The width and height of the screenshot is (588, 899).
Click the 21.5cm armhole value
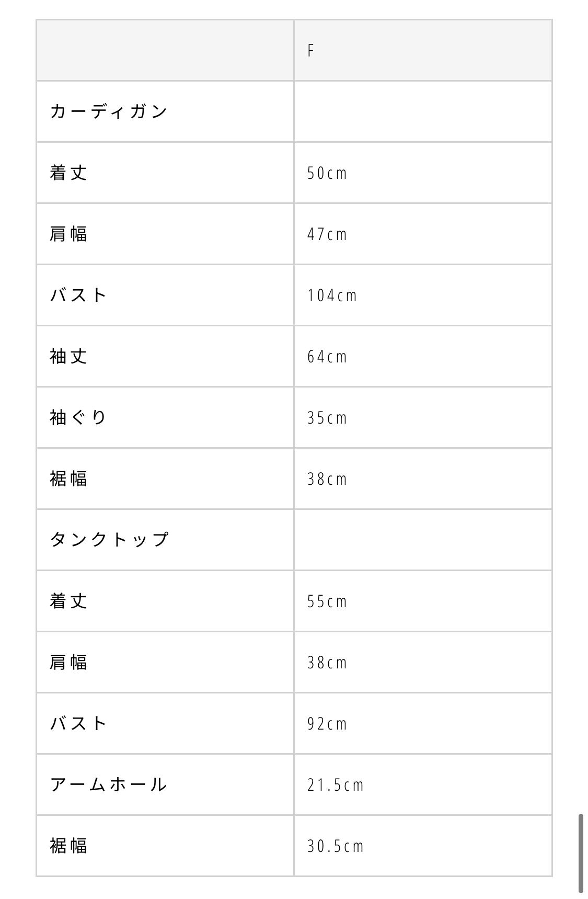tap(336, 785)
